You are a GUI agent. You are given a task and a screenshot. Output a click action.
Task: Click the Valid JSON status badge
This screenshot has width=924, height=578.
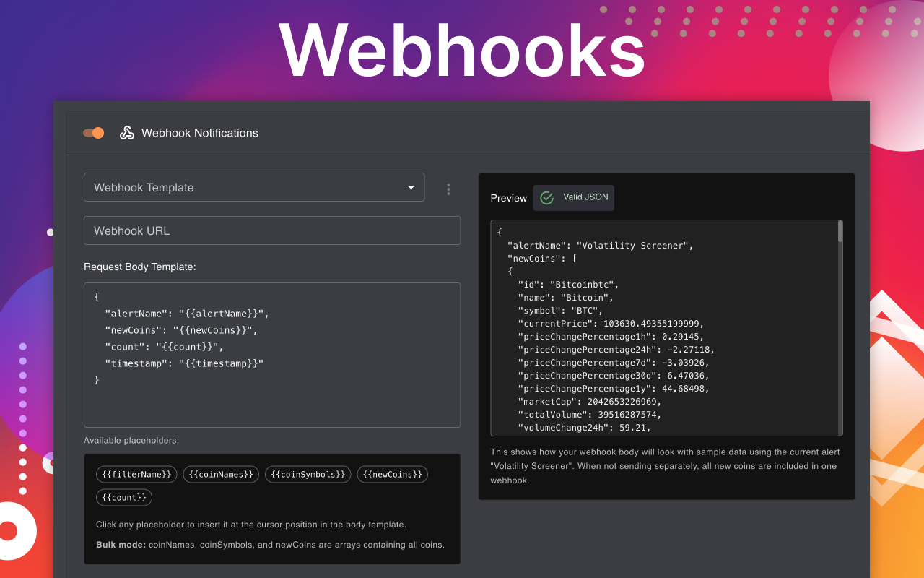coord(574,198)
